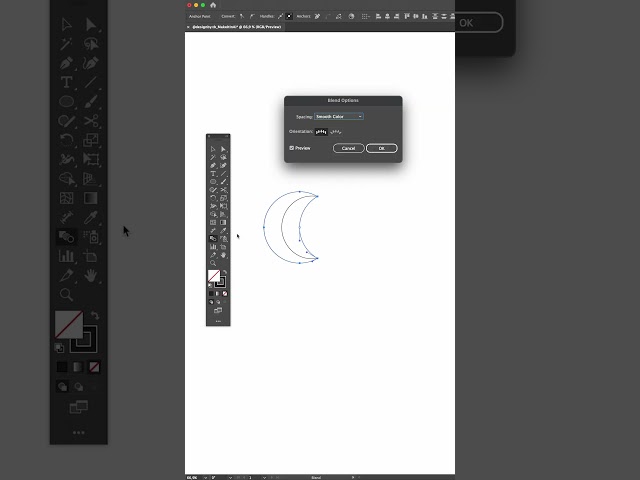640x480 pixels.
Task: Convert selected anchor points to corner
Action: (x=242, y=16)
